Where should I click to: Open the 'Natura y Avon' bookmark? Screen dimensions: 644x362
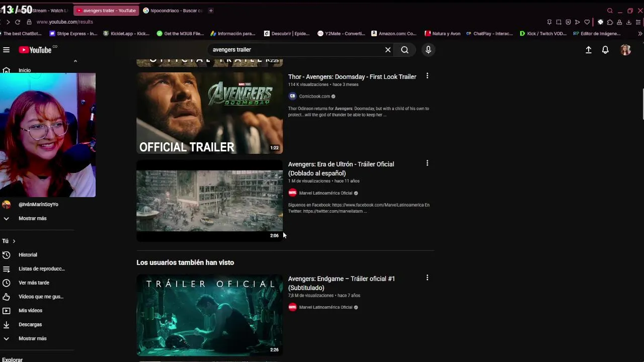(443, 34)
